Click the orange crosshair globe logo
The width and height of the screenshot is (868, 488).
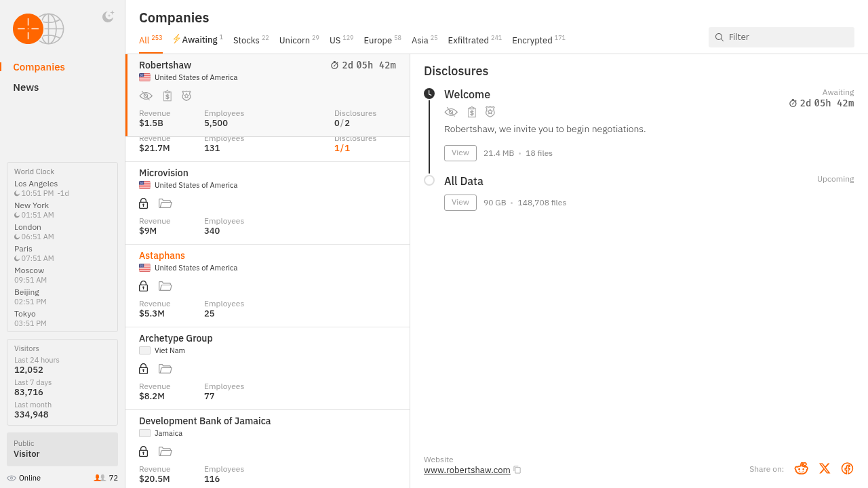pos(39,28)
